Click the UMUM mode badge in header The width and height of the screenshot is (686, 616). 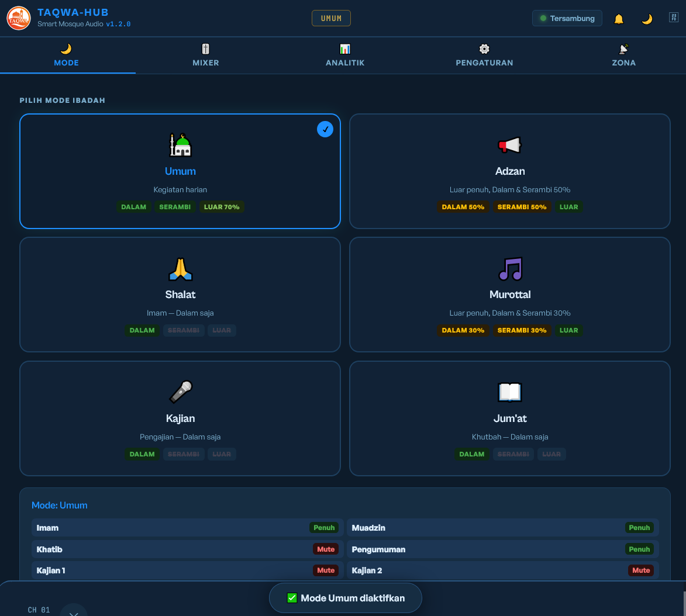(331, 18)
